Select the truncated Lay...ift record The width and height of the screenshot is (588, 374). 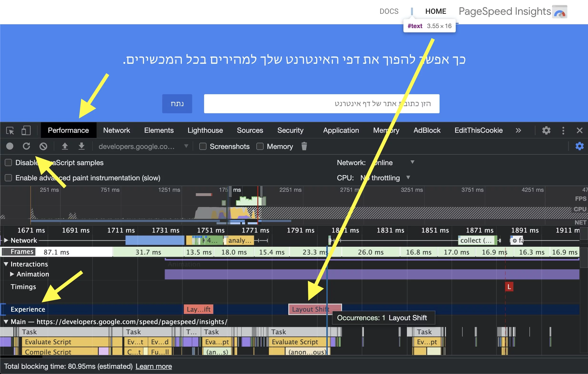[x=198, y=309]
